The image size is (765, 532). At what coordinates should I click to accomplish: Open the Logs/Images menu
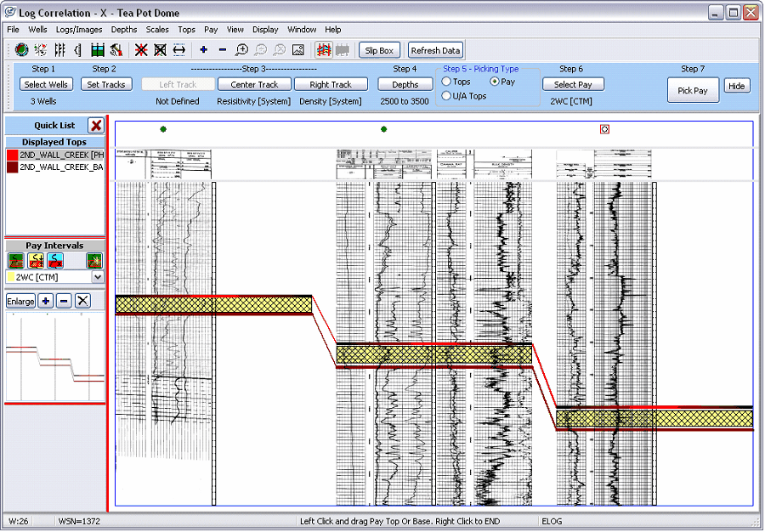[78, 30]
